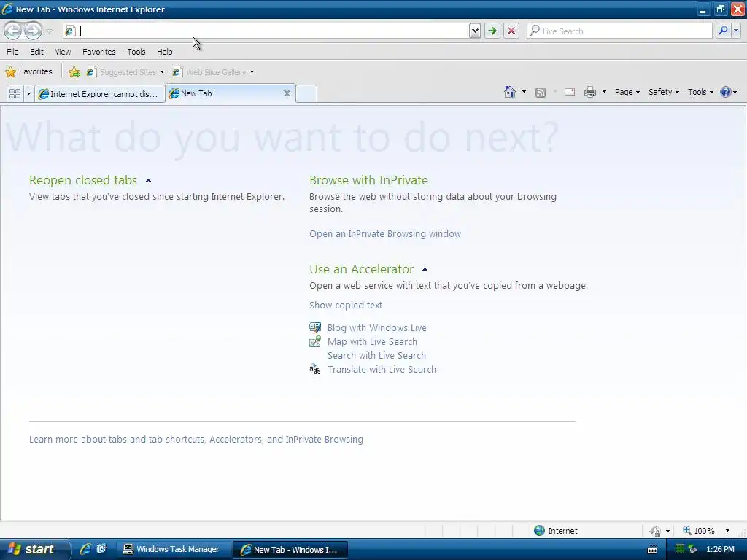Image resolution: width=747 pixels, height=560 pixels.
Task: Click inside the address bar field
Action: coord(267,31)
